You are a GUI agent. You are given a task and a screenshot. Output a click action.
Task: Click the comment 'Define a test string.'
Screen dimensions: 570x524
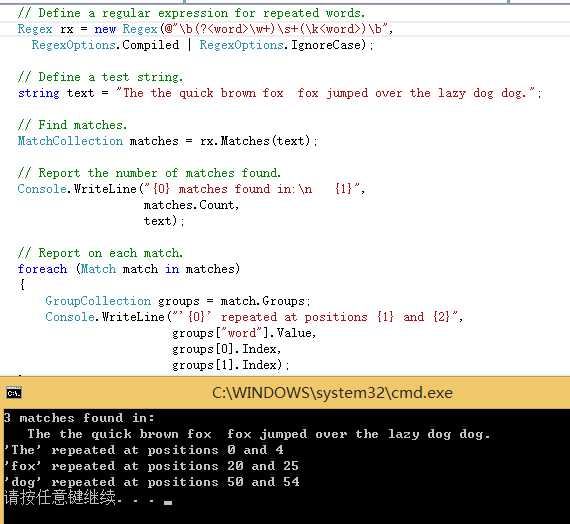(x=100, y=77)
